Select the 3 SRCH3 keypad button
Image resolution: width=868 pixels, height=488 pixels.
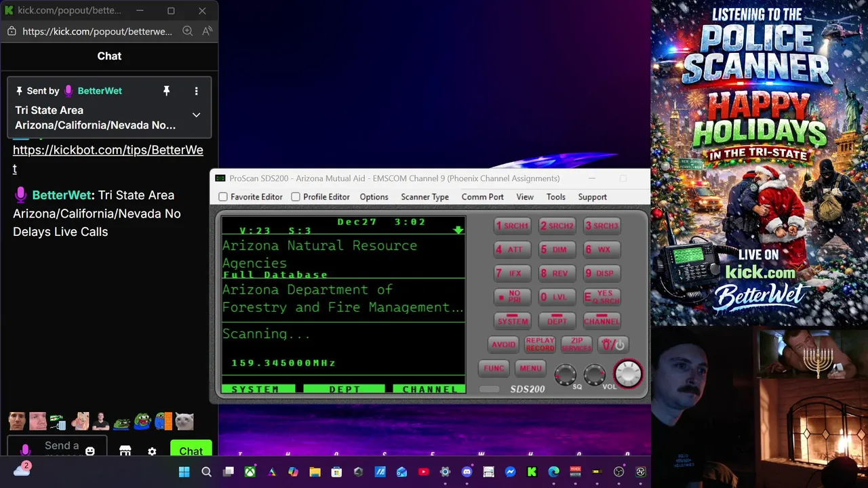601,226
